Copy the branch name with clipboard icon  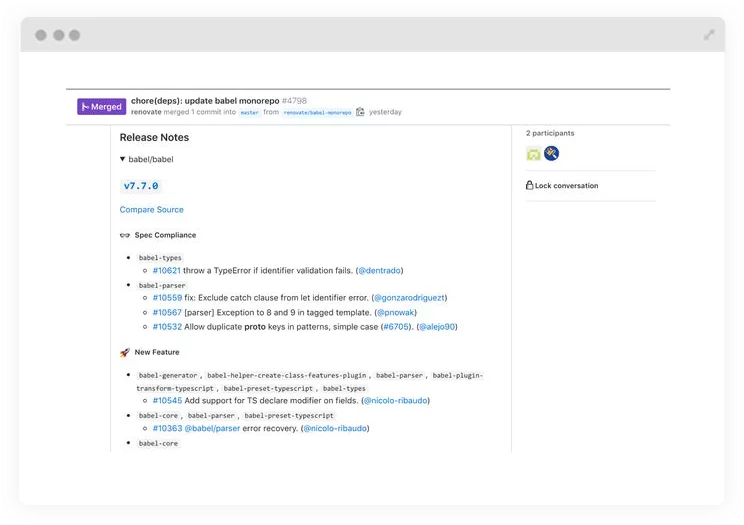click(x=360, y=112)
